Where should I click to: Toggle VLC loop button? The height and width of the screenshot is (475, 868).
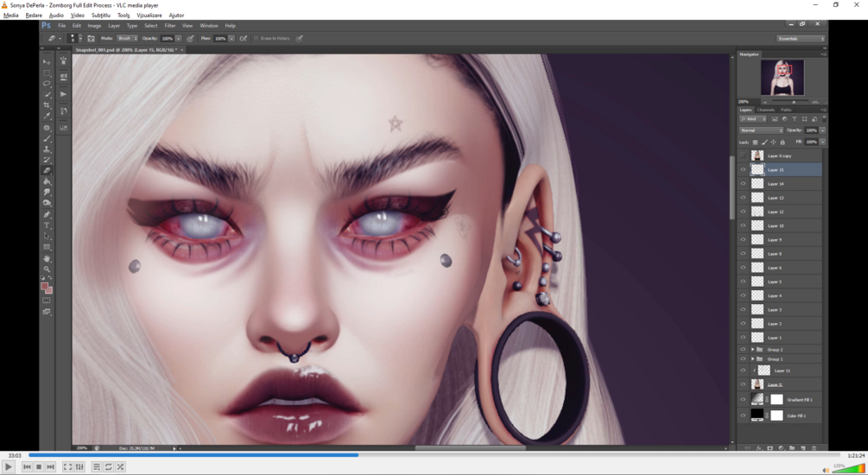[x=109, y=466]
